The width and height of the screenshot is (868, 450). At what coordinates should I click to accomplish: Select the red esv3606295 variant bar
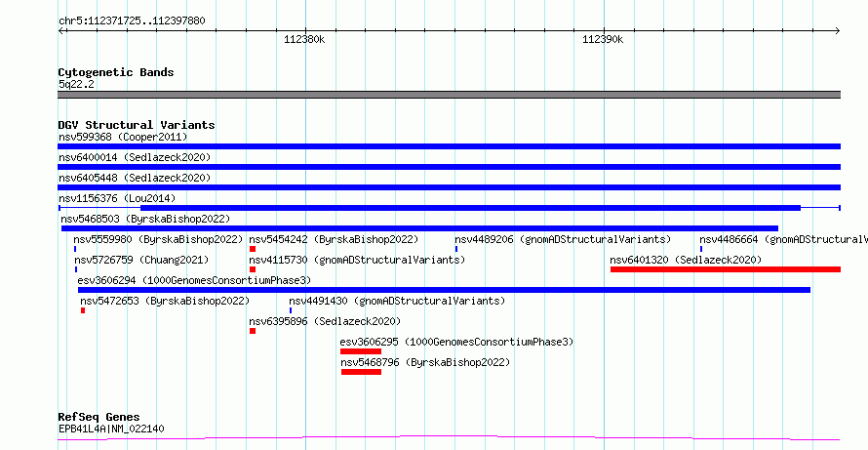click(x=361, y=351)
